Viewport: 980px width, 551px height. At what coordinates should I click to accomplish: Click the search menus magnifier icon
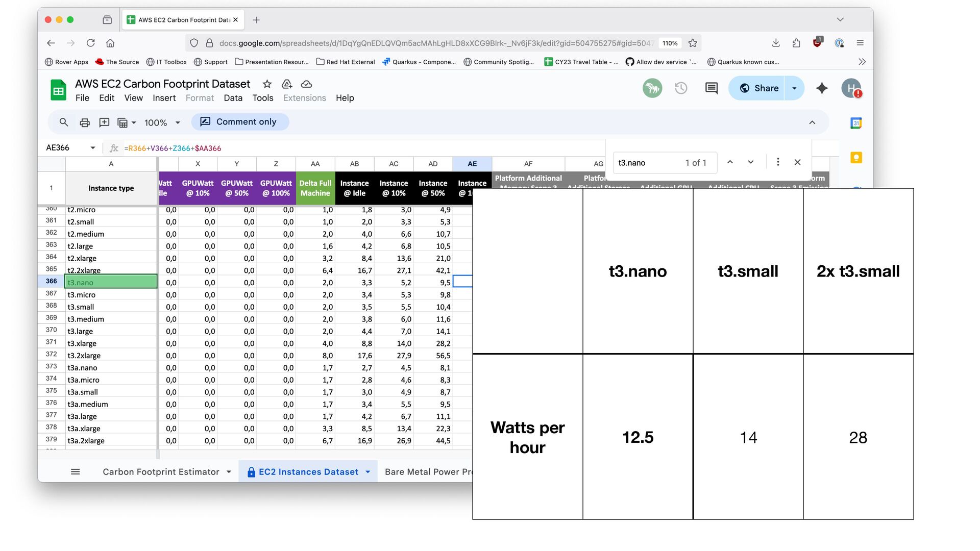[64, 122]
